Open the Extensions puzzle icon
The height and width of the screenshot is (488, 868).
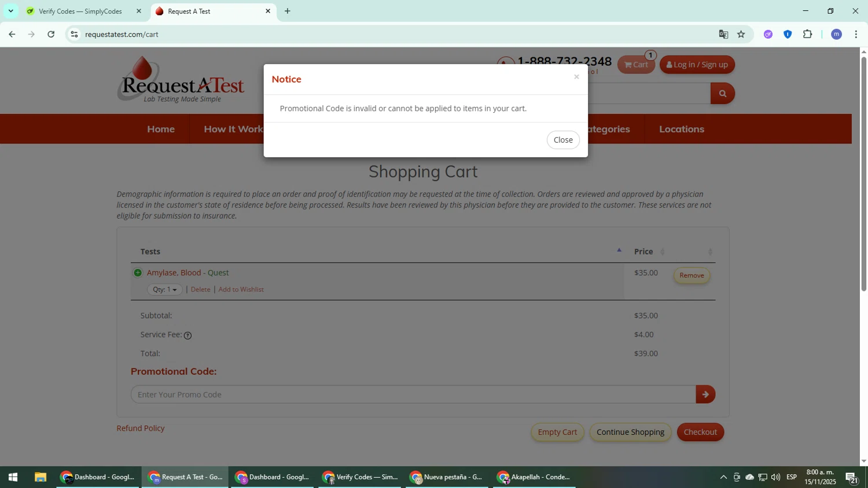[x=807, y=34]
